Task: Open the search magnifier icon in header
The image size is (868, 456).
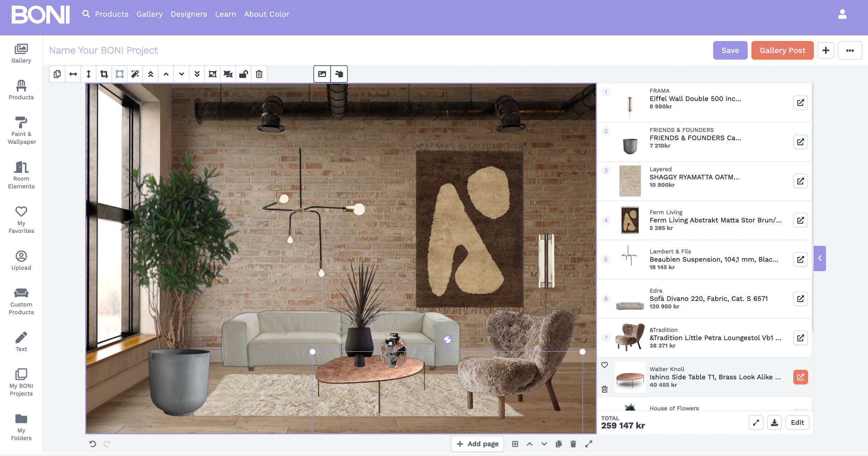Action: [x=86, y=14]
